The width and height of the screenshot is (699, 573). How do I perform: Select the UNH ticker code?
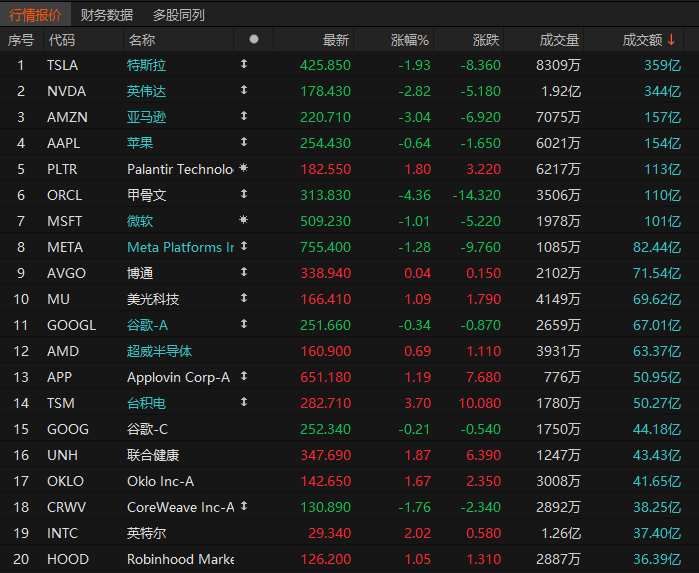[x=62, y=455]
